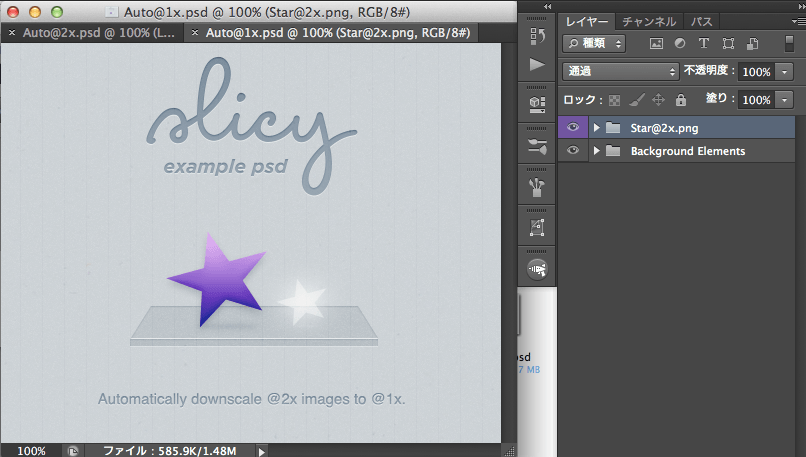The height and width of the screenshot is (457, 806).
Task: Click the lock position move icon
Action: [x=658, y=100]
